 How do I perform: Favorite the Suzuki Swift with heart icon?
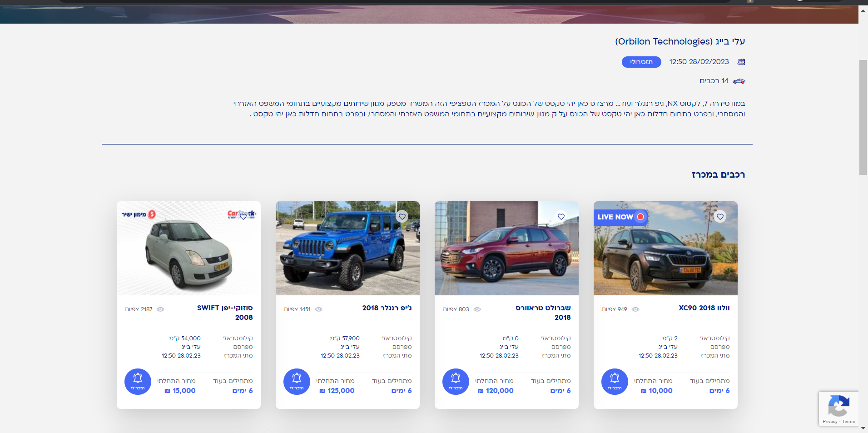pos(243,217)
